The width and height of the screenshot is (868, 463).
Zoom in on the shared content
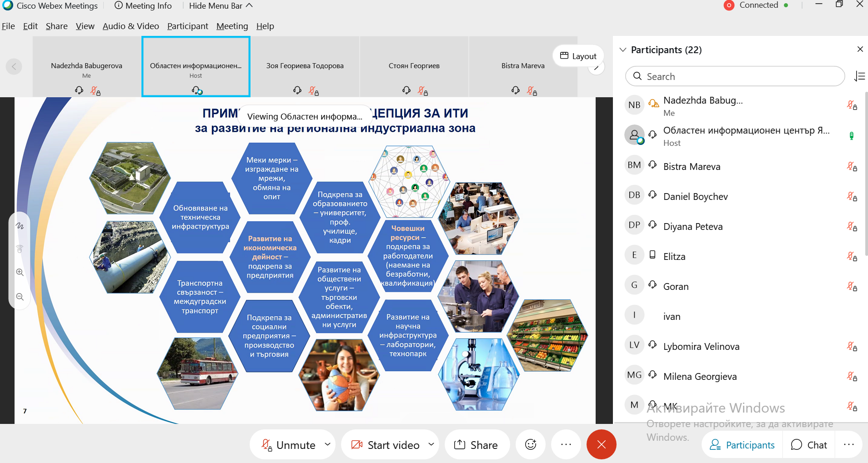point(20,272)
